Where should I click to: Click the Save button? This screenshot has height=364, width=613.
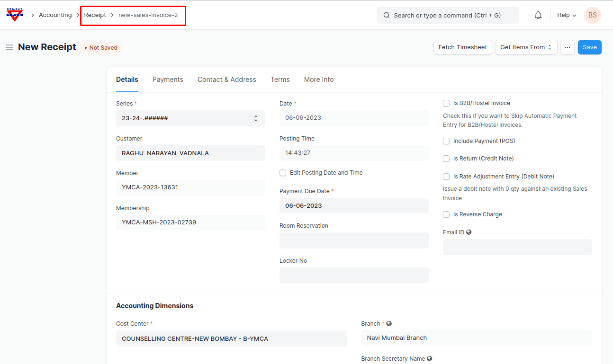589,47
